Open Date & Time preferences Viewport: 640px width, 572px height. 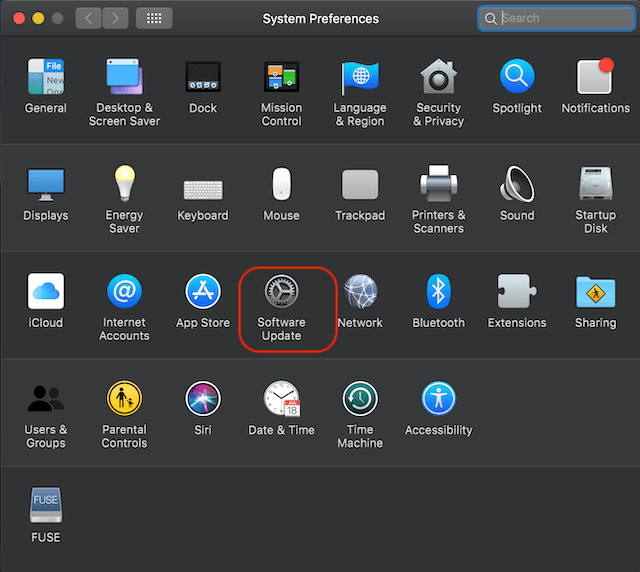click(281, 399)
